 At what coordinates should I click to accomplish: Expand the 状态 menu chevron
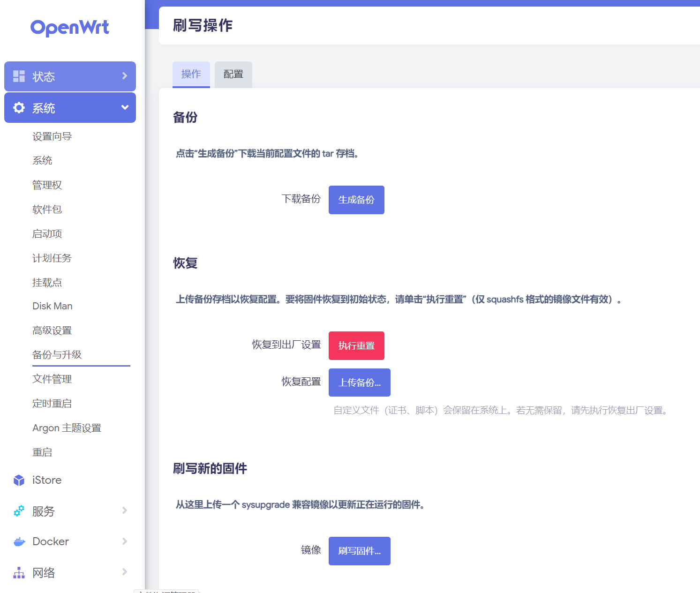(125, 76)
